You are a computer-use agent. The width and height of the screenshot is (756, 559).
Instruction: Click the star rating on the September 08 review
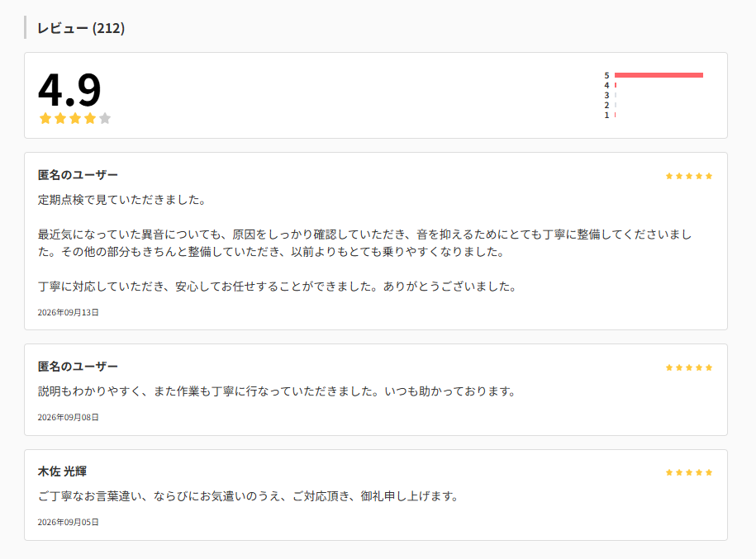(x=689, y=367)
